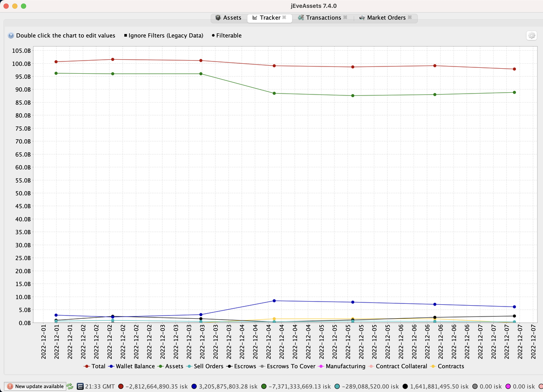Click the Assets tab cube icon
The image size is (543, 392).
pyautogui.click(x=218, y=18)
